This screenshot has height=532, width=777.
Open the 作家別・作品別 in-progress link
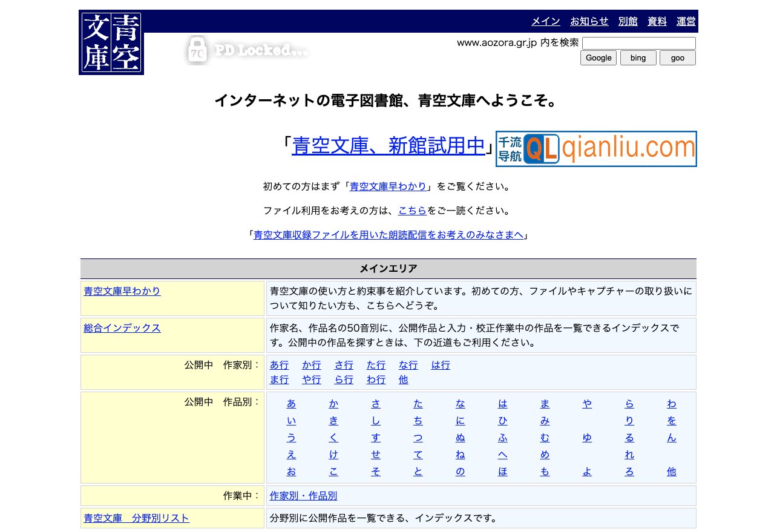303,496
